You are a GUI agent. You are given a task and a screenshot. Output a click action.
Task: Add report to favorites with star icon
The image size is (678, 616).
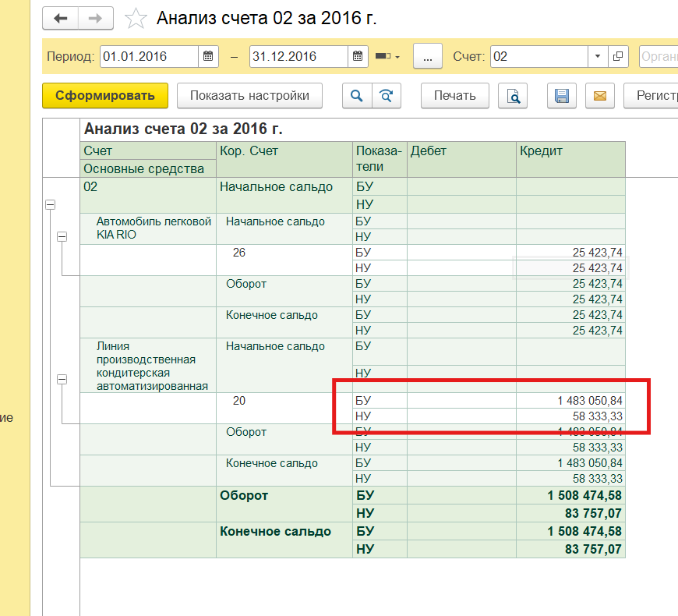click(136, 18)
